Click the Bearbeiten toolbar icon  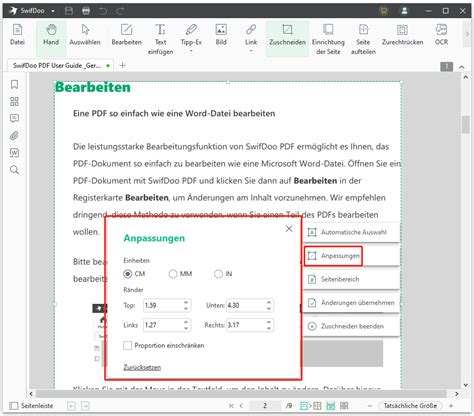pos(126,35)
